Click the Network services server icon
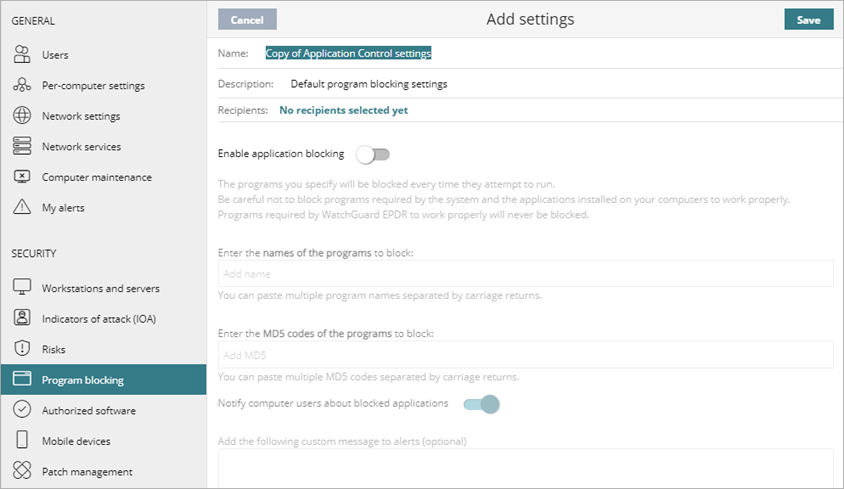844x489 pixels. pos(22,147)
